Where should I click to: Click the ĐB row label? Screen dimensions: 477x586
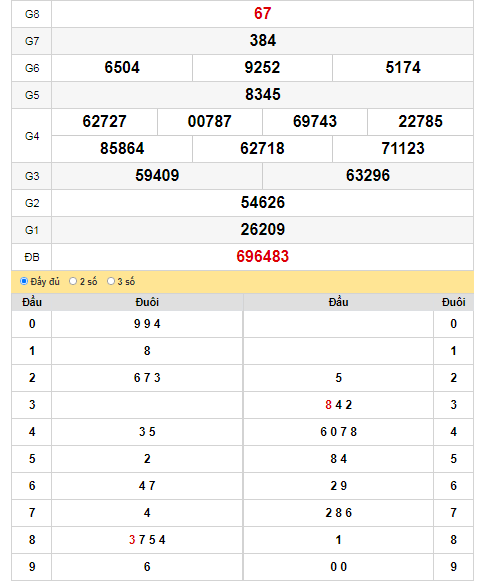(32, 257)
